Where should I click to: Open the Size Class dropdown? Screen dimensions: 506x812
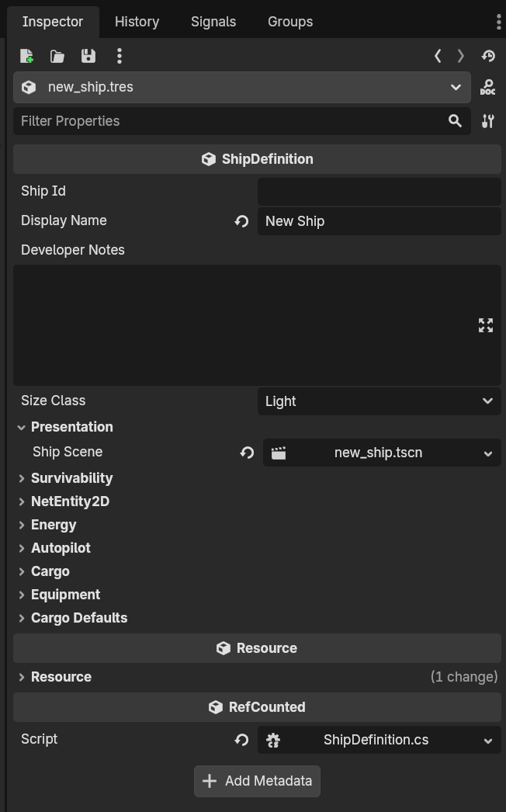pyautogui.click(x=379, y=401)
